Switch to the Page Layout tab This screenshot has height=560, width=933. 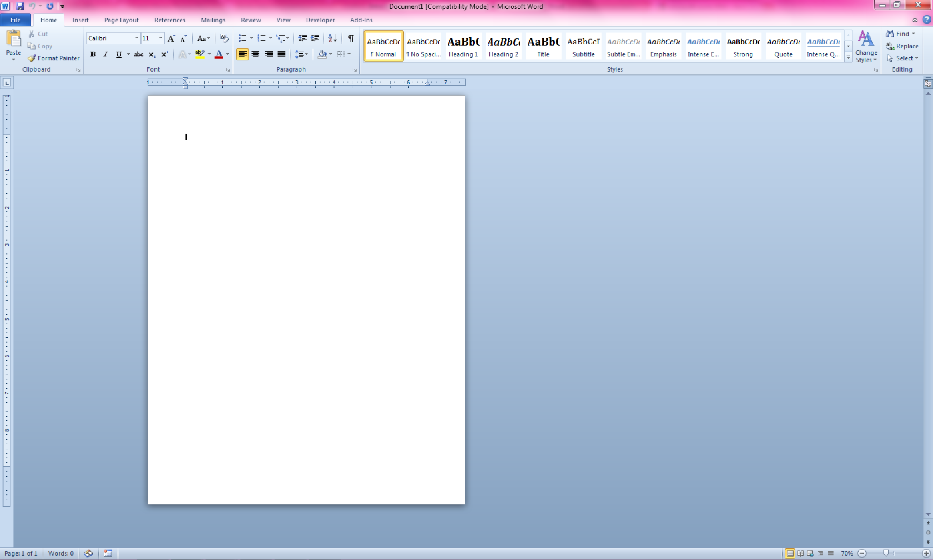coord(121,20)
